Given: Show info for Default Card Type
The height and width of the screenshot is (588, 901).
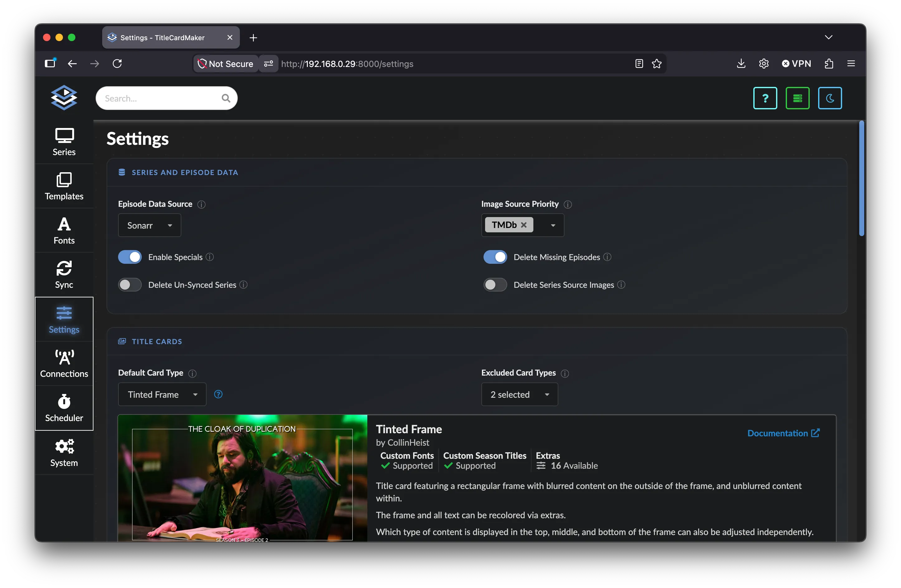Looking at the screenshot, I should click(x=192, y=373).
